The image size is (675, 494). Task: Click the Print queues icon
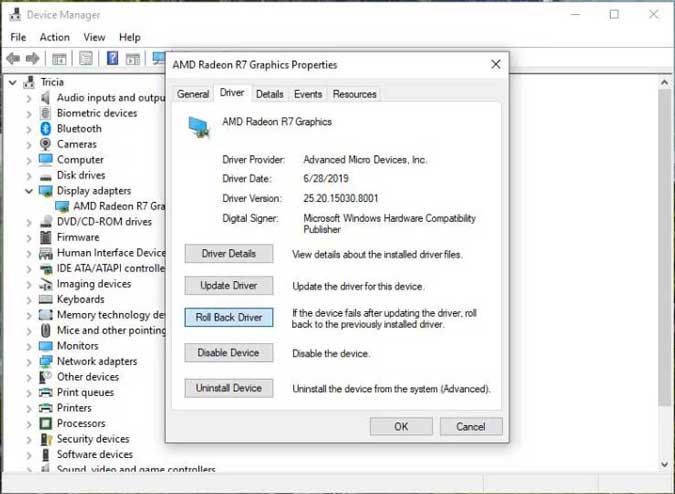click(45, 392)
